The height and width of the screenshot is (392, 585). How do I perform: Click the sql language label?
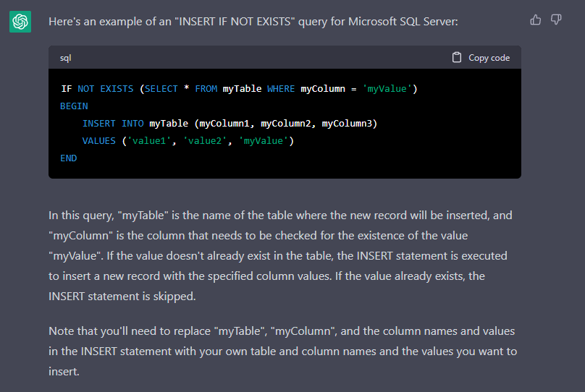point(66,58)
